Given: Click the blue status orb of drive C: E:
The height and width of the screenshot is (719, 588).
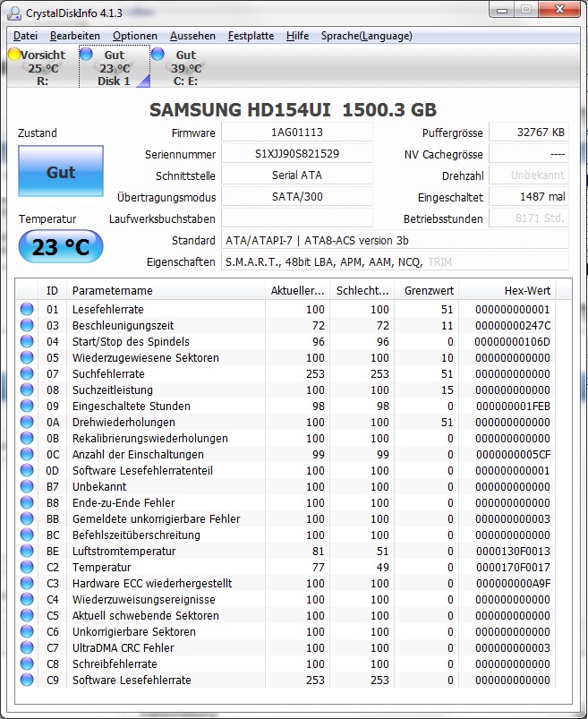Looking at the screenshot, I should (x=158, y=54).
